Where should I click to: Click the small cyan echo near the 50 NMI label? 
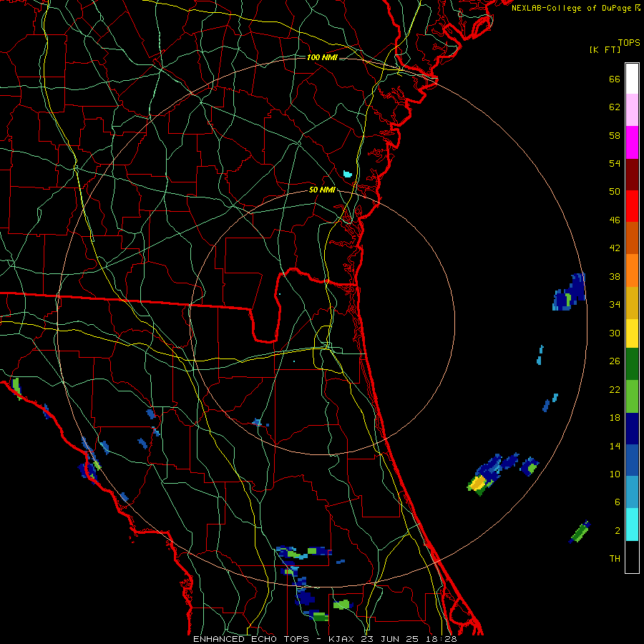tap(348, 174)
